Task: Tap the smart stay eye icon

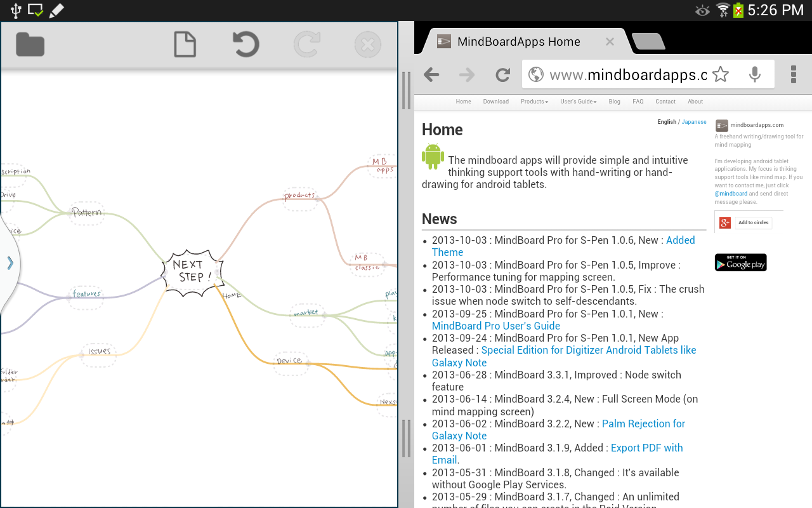Action: pyautogui.click(x=702, y=10)
